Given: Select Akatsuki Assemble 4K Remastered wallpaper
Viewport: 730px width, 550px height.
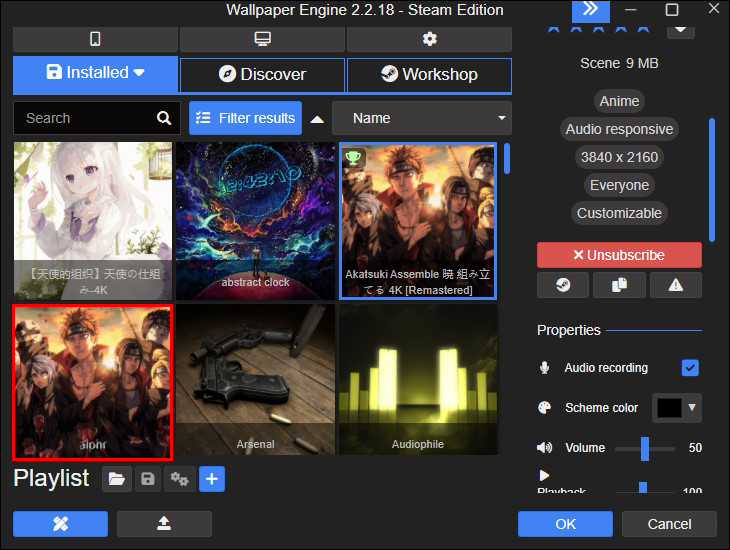Looking at the screenshot, I should click(x=418, y=221).
